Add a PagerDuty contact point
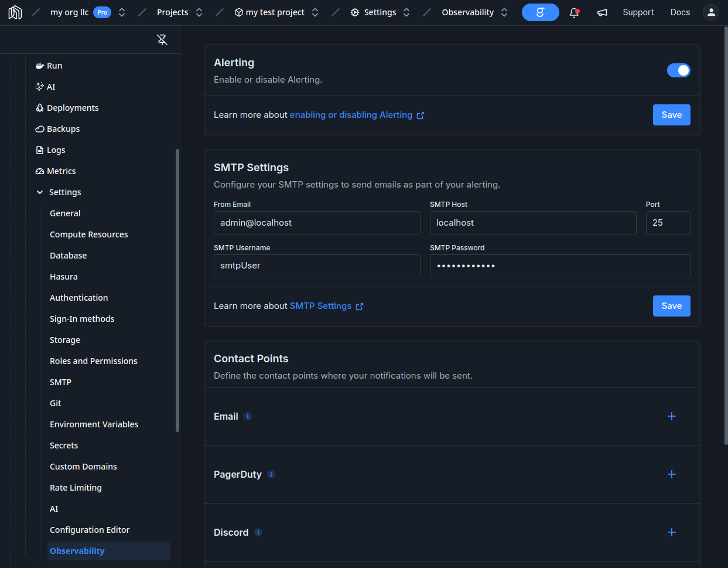 coord(671,474)
